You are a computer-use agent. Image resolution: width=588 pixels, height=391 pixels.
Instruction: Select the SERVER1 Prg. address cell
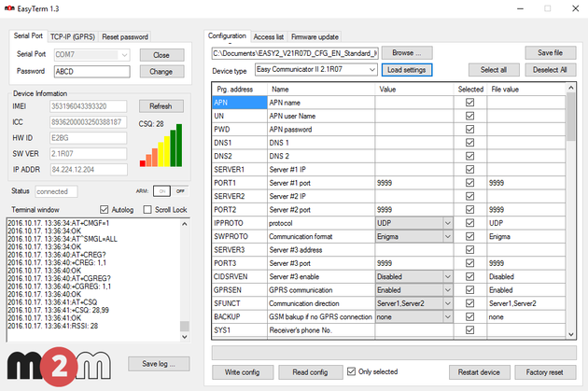240,170
